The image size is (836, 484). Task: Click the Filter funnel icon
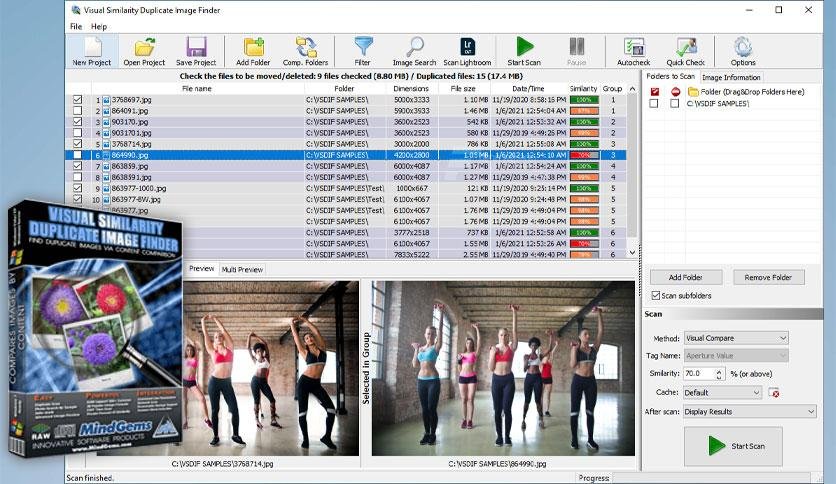click(363, 52)
